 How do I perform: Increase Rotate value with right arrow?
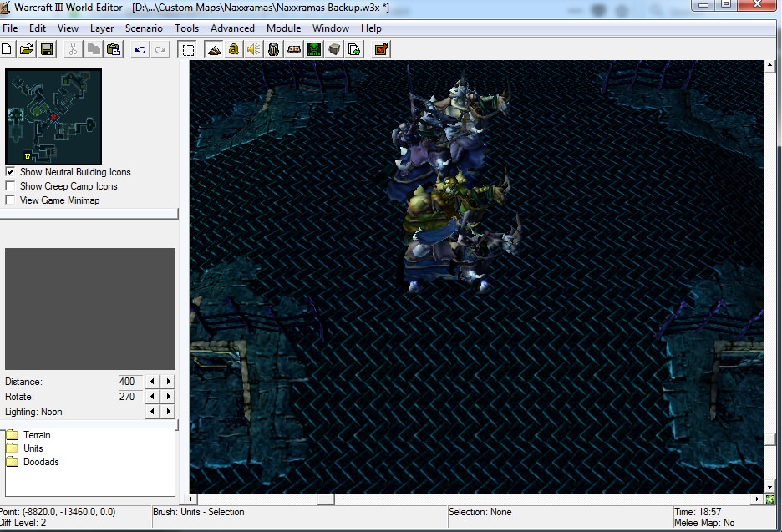click(x=169, y=397)
